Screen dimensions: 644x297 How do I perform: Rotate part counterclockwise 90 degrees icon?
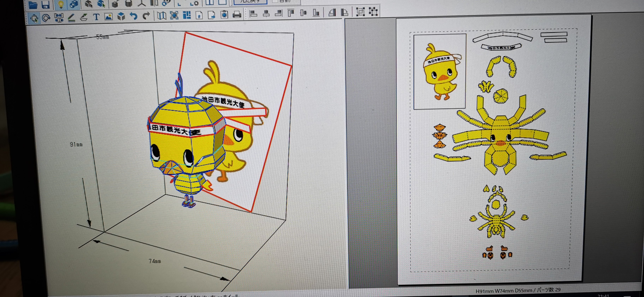coord(332,12)
